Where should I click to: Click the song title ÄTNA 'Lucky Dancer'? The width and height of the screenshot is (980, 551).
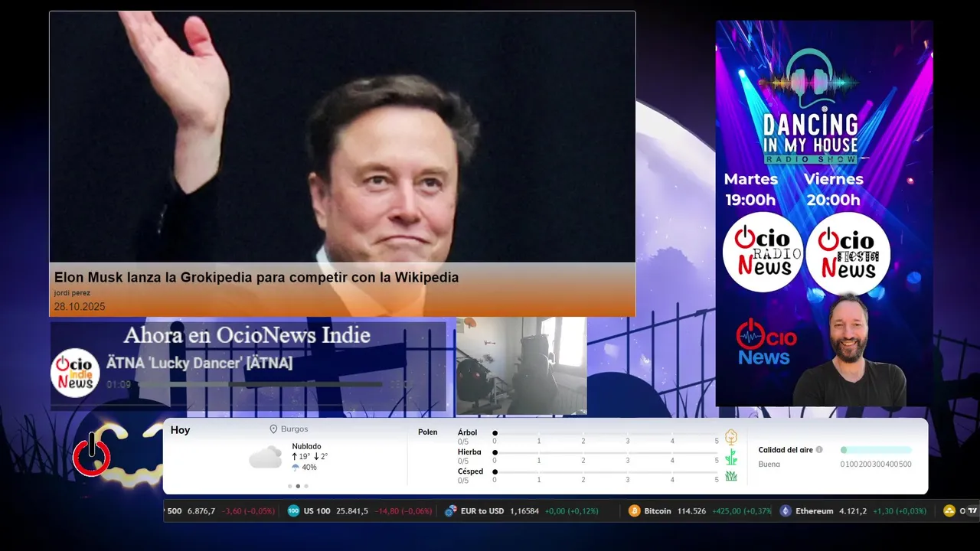pyautogui.click(x=199, y=364)
